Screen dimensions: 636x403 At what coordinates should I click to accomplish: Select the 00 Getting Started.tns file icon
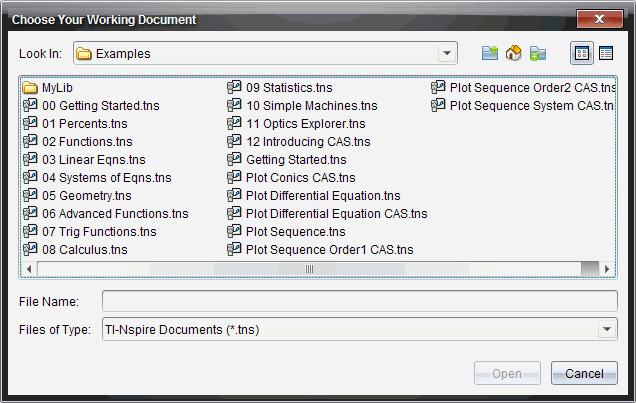click(30, 105)
